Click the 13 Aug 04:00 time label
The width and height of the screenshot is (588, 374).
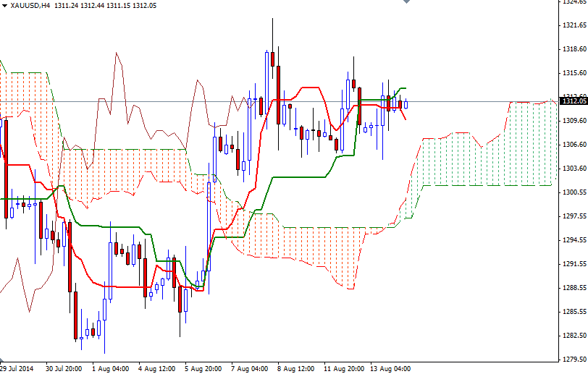pyautogui.click(x=390, y=369)
